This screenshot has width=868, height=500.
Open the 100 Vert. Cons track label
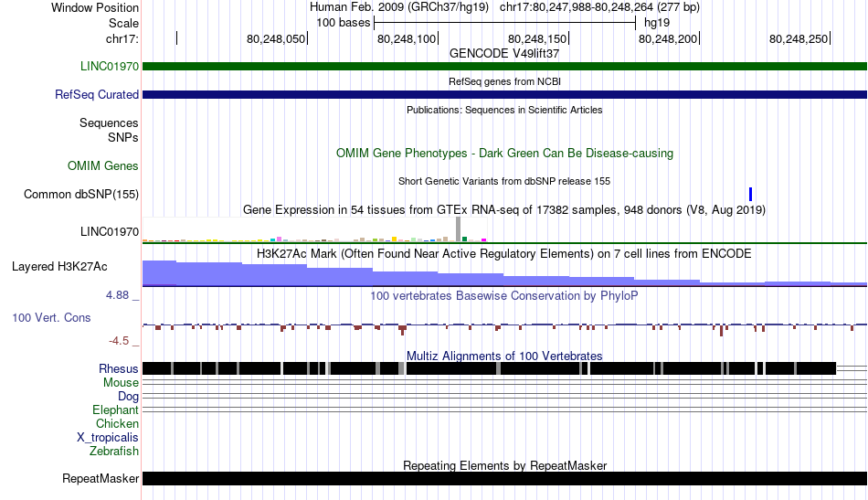pos(51,318)
